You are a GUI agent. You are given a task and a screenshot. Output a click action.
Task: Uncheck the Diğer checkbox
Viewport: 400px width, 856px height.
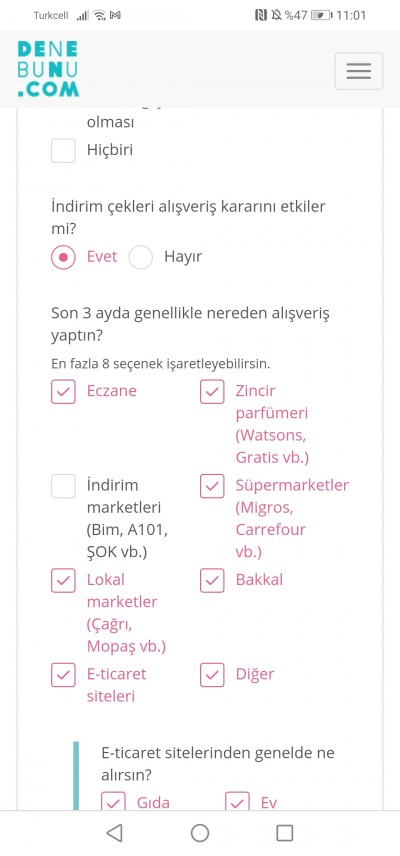(212, 675)
